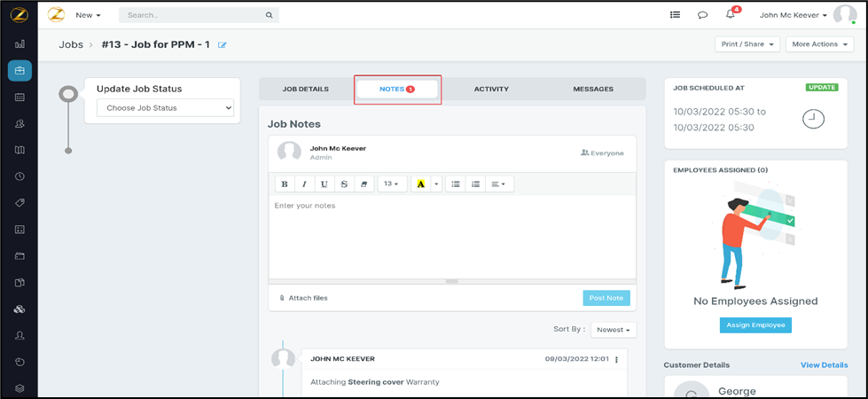
Task: Open the More Actions dropdown
Action: tap(819, 44)
